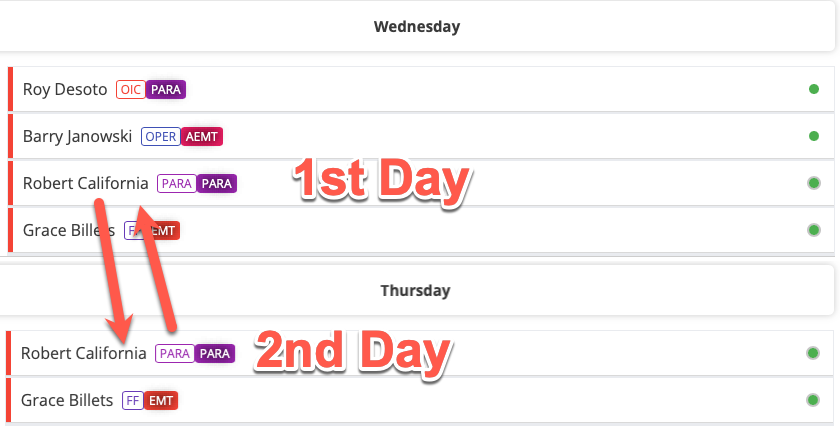
Task: Select the OPER badge beside Barry Janowski
Action: (x=161, y=137)
